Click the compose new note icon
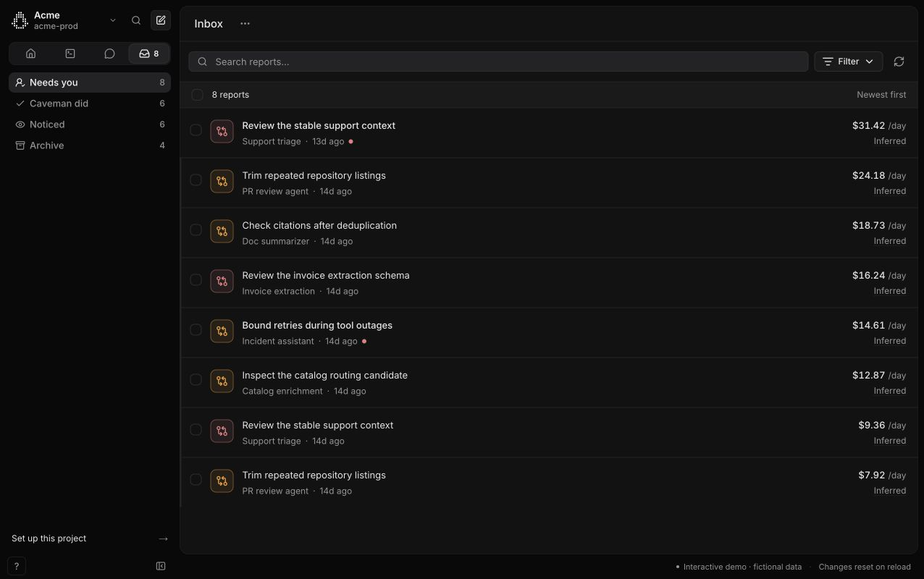The width and height of the screenshot is (924, 579). pyautogui.click(x=161, y=20)
